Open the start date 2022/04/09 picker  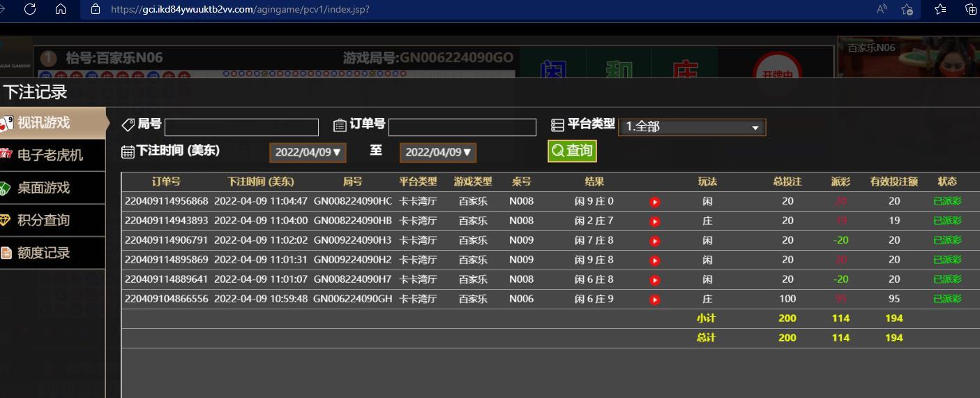coord(308,152)
